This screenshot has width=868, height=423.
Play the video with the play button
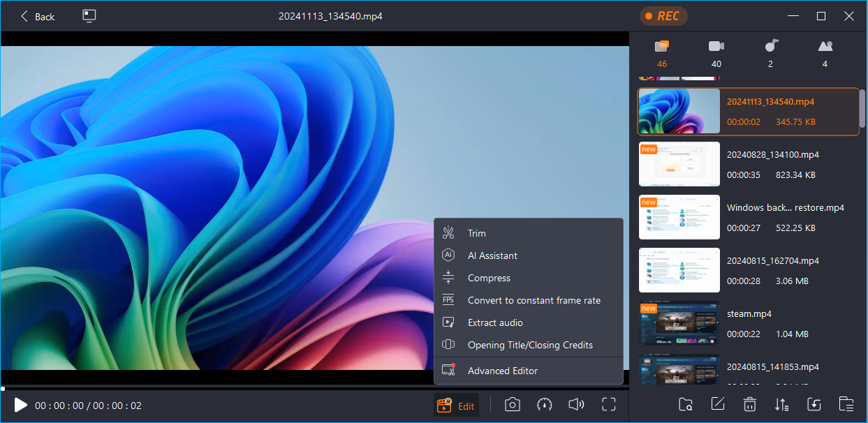pyautogui.click(x=20, y=405)
